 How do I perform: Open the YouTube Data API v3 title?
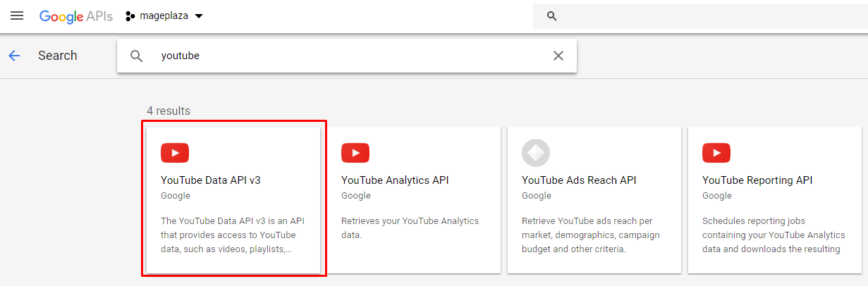[x=211, y=180]
